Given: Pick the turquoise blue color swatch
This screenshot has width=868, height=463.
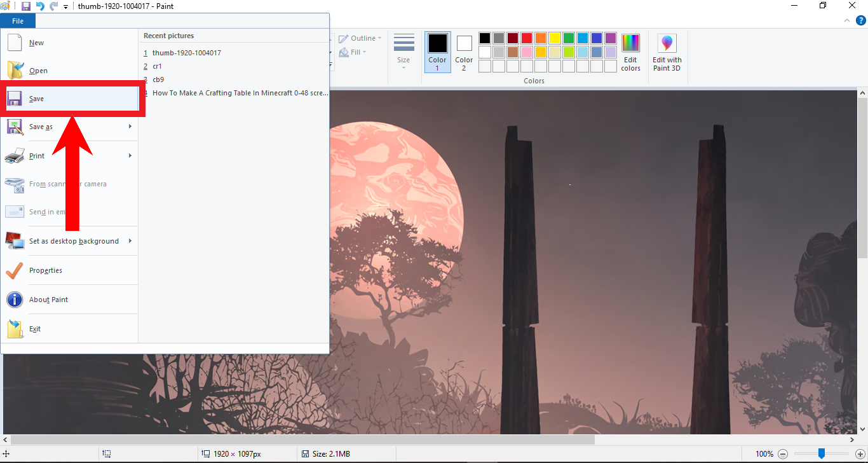Looking at the screenshot, I should [x=583, y=38].
